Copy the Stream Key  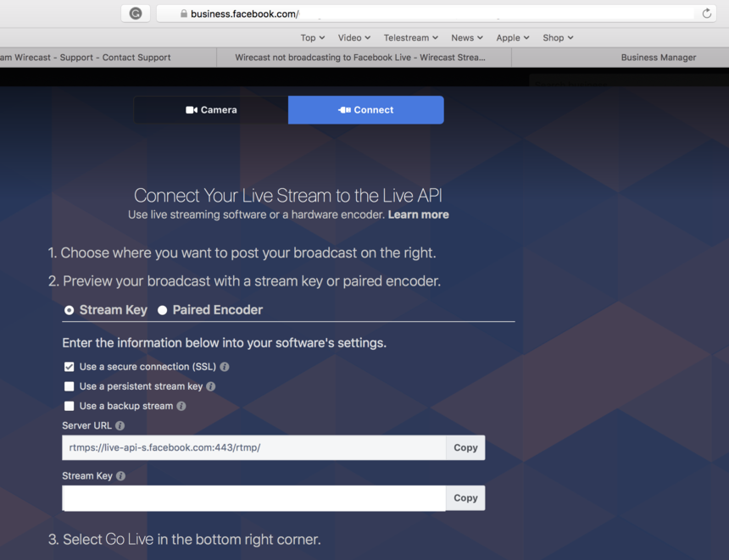pos(465,497)
